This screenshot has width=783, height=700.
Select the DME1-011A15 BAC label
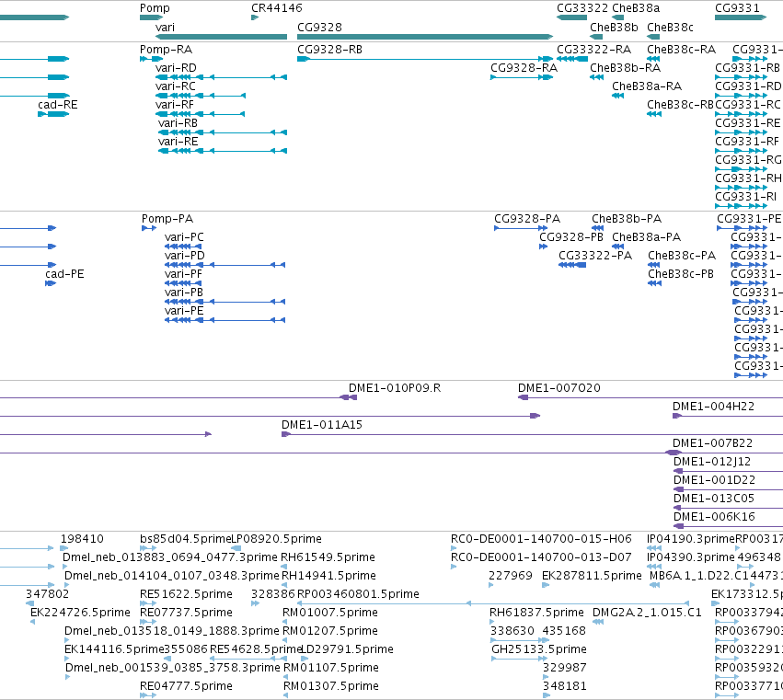pos(322,425)
